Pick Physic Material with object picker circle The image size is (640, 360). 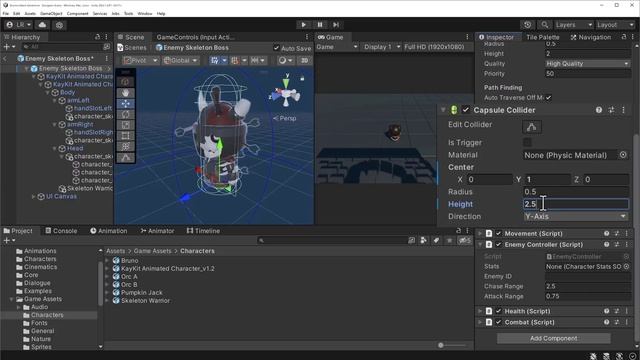point(623,155)
